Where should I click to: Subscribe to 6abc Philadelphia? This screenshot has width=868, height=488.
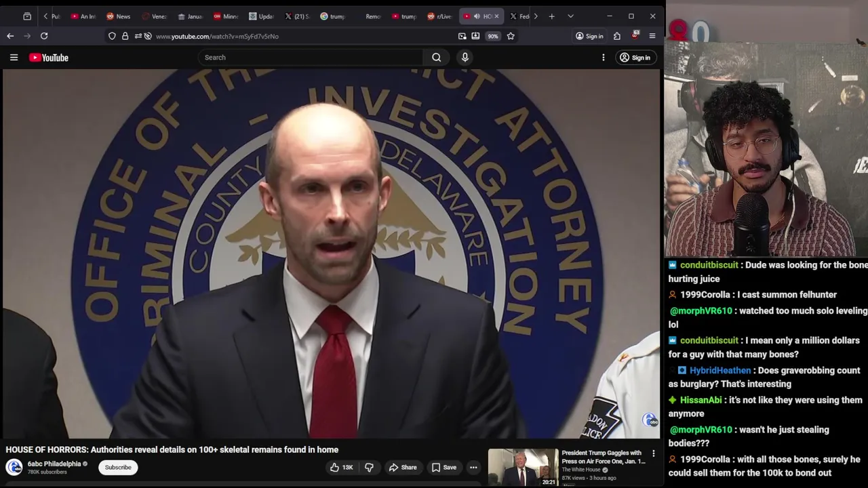[118, 467]
